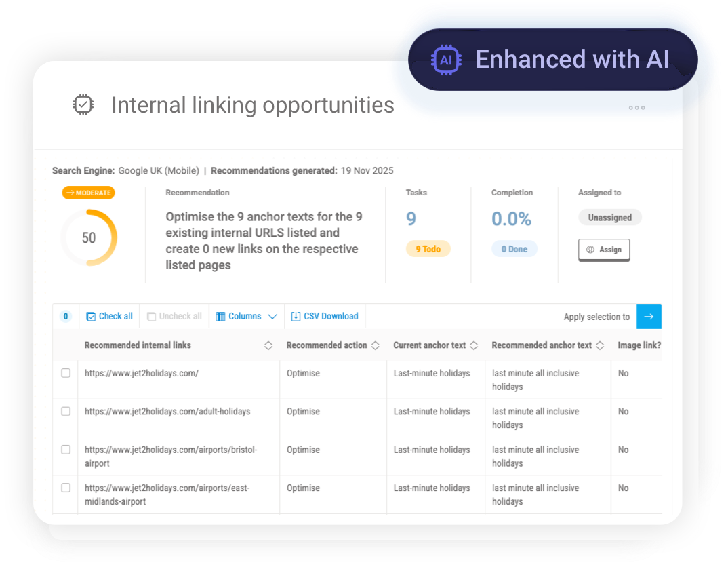
Task: Click the blue arrow beside Apply selection to
Action: pos(649,316)
